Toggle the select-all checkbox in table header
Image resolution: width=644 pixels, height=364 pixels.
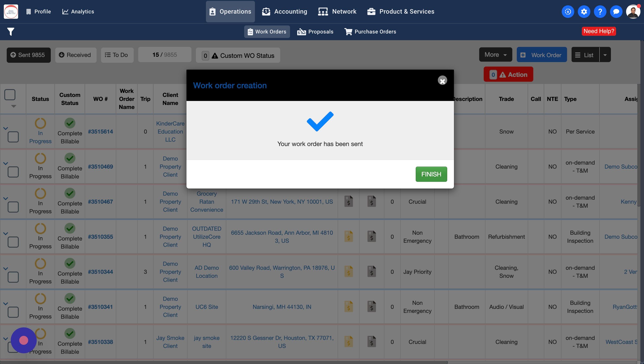10,95
